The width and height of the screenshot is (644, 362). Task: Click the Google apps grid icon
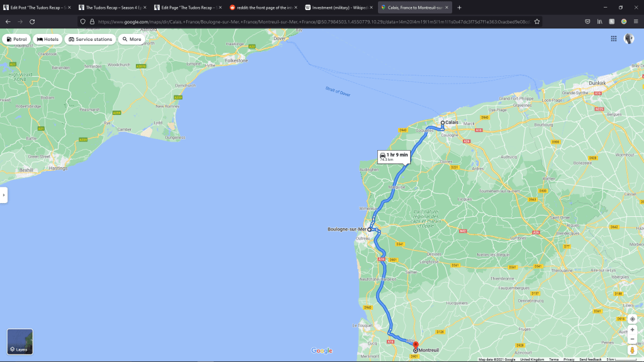(613, 39)
